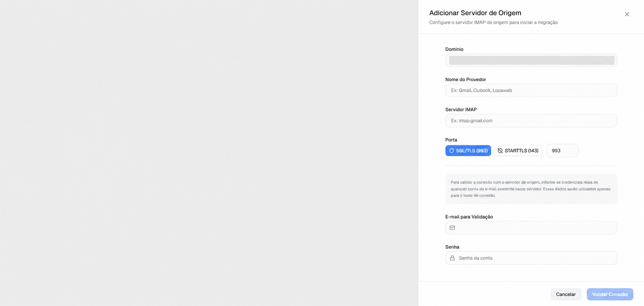
Task: Click the crossed shield icon on STARTTLS
Action: click(x=500, y=151)
